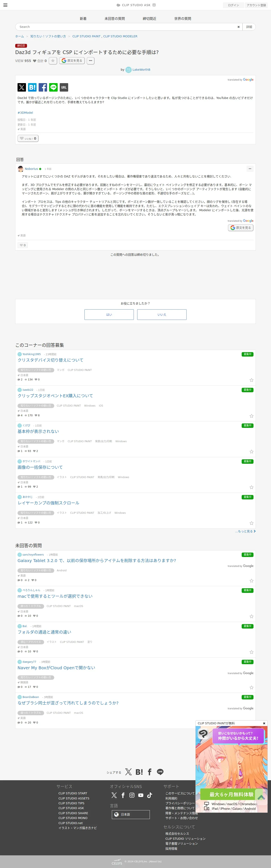Go to ホーム breadcrumb
271x868 pixels.
(20, 36)
